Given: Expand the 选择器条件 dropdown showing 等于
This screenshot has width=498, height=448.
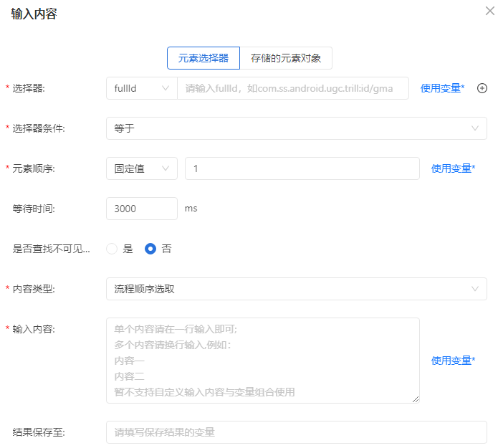Looking at the screenshot, I should pyautogui.click(x=296, y=128).
